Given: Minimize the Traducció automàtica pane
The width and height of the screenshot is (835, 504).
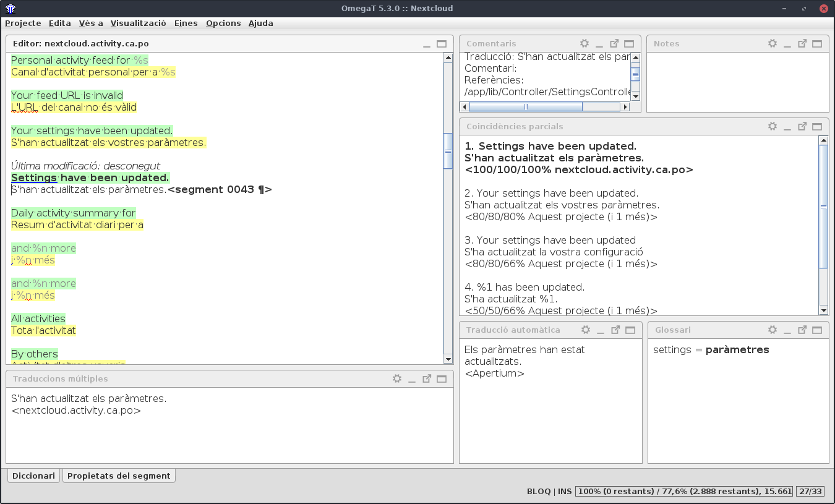Looking at the screenshot, I should (x=601, y=330).
